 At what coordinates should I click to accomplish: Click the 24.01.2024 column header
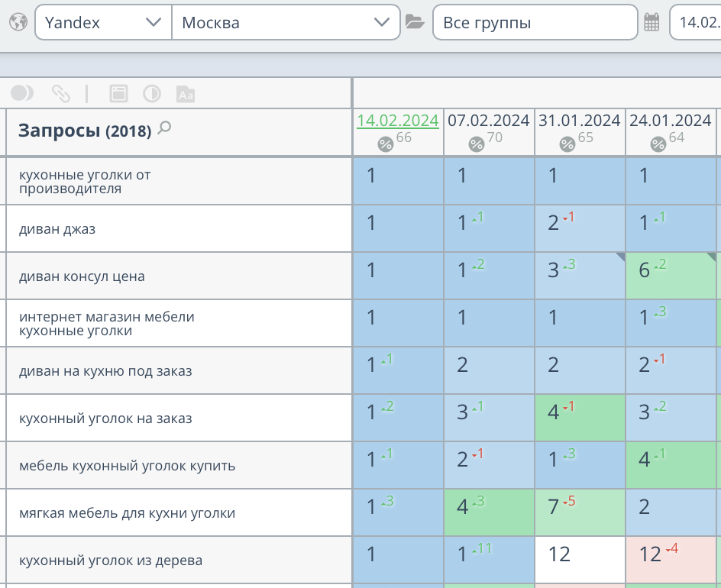[671, 121]
